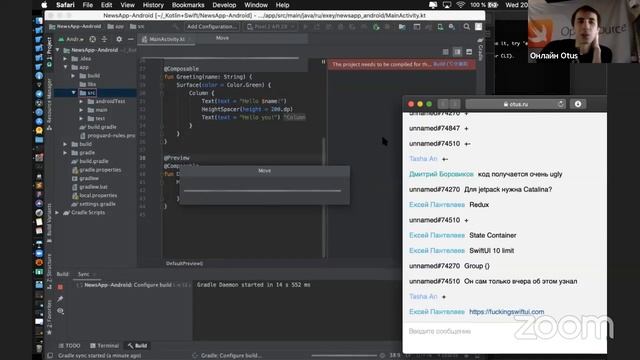Hide the Project panel with the minus icon

click(131, 39)
